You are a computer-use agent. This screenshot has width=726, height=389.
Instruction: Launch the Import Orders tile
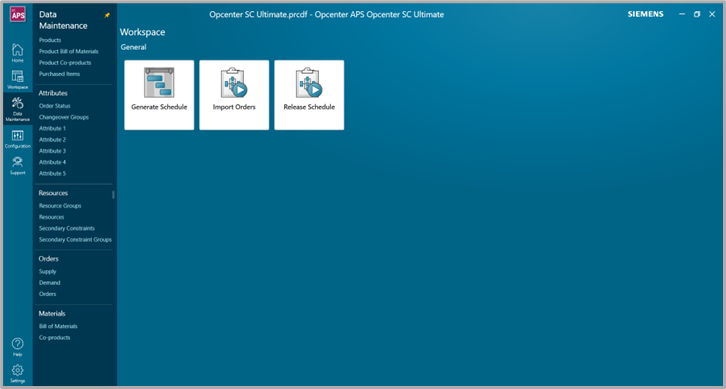point(234,95)
